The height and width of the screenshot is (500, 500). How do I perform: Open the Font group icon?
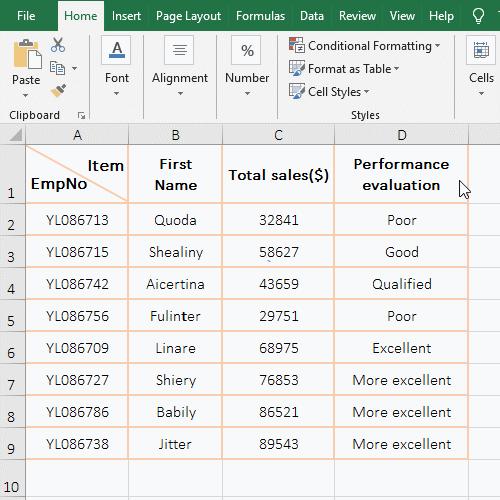pyautogui.click(x=116, y=50)
